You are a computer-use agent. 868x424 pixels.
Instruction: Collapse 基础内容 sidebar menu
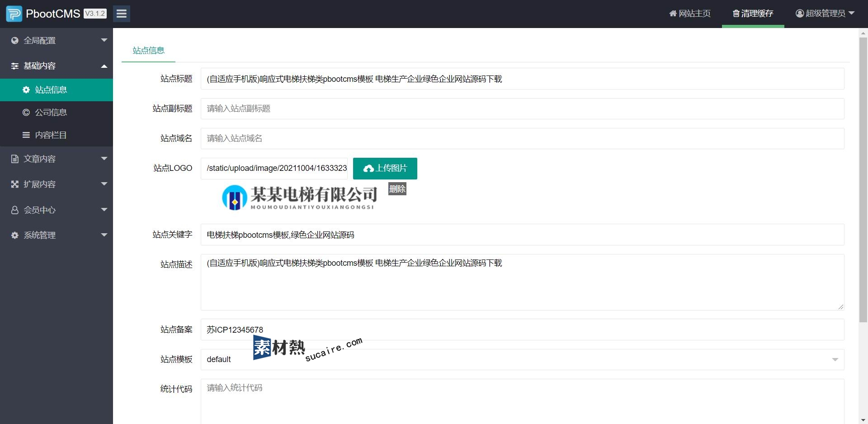coord(57,66)
